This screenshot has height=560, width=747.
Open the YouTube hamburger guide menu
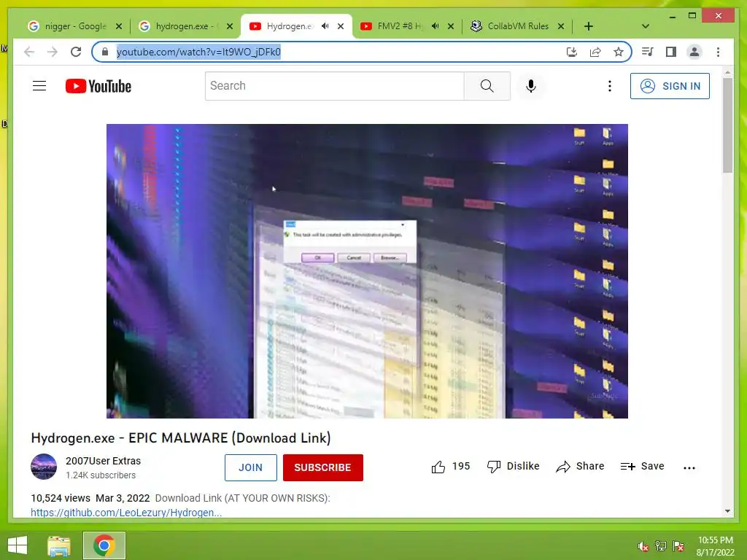(39, 86)
